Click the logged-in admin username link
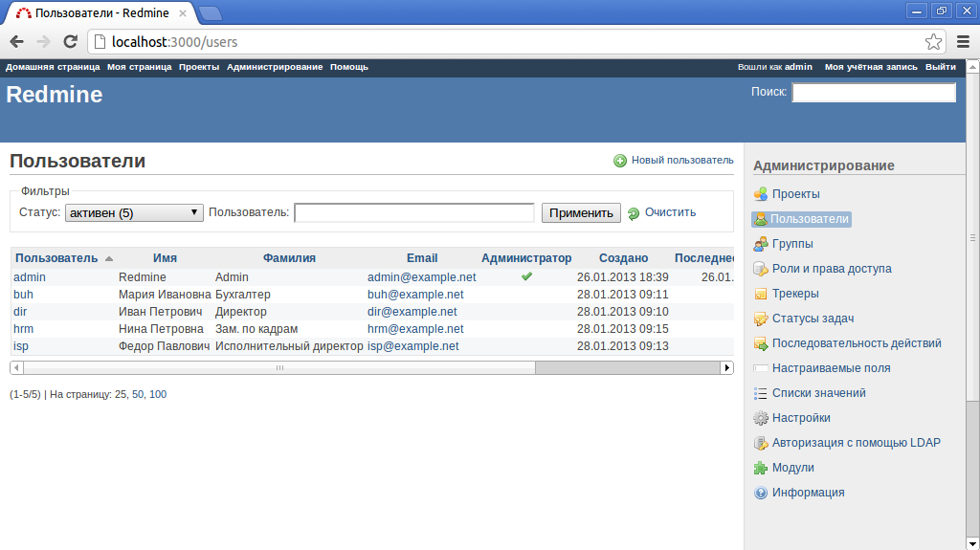Viewport: 980px width, 550px height. point(798,67)
